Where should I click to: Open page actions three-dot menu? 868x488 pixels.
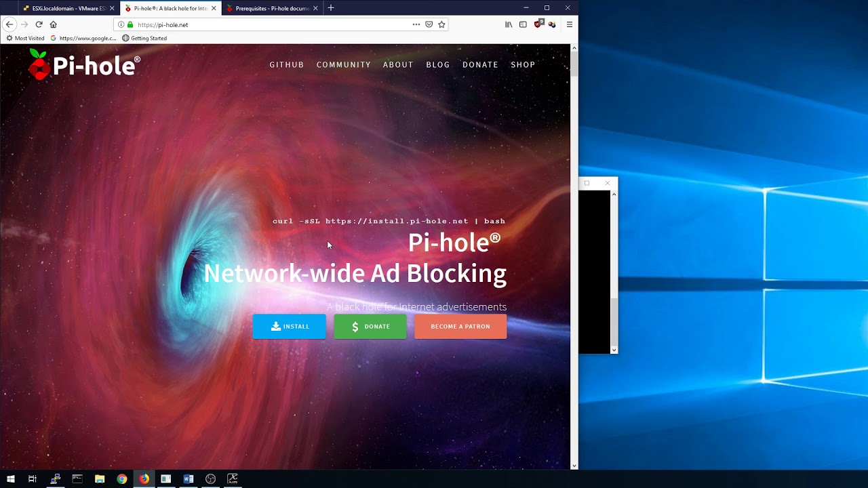pyautogui.click(x=416, y=24)
